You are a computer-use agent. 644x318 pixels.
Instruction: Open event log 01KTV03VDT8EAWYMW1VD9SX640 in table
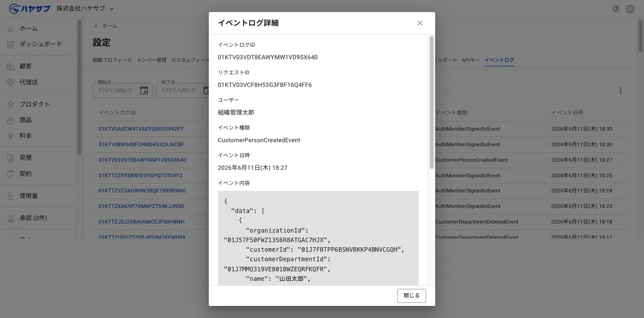point(142,160)
